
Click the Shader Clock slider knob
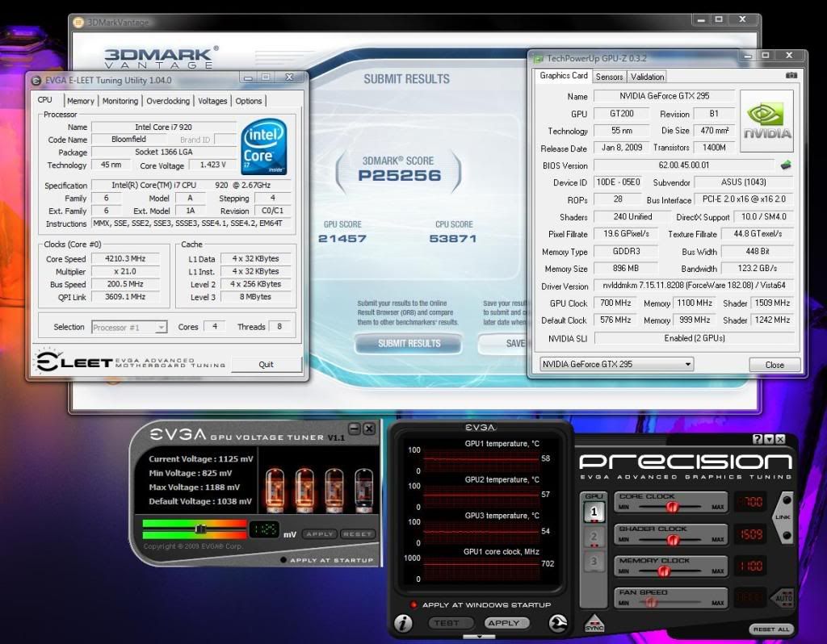point(673,540)
